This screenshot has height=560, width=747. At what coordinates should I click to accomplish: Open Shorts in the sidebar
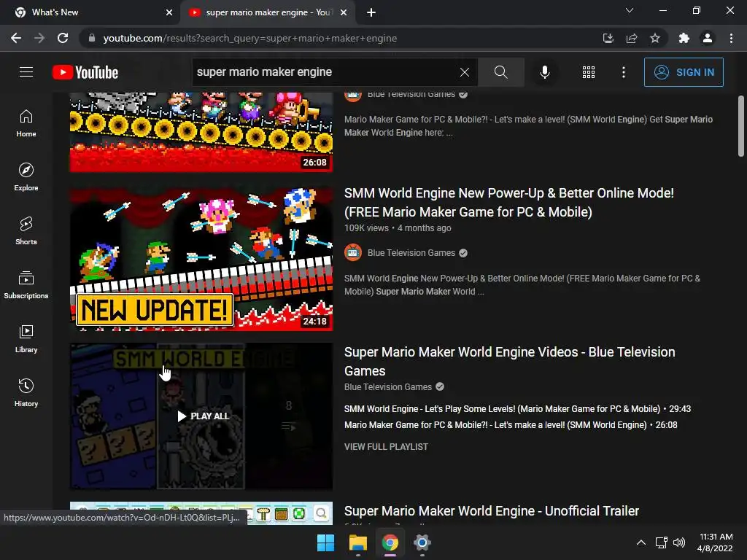[x=26, y=230]
